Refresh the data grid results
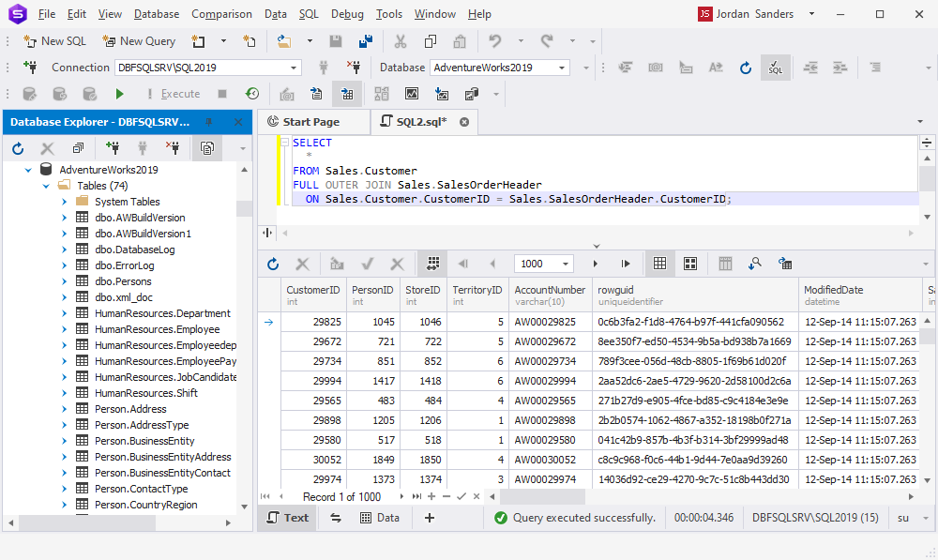This screenshot has width=938, height=560. (x=273, y=264)
